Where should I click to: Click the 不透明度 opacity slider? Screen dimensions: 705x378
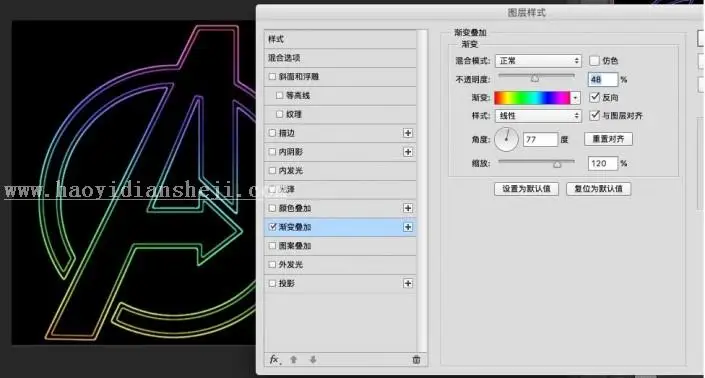[536, 77]
